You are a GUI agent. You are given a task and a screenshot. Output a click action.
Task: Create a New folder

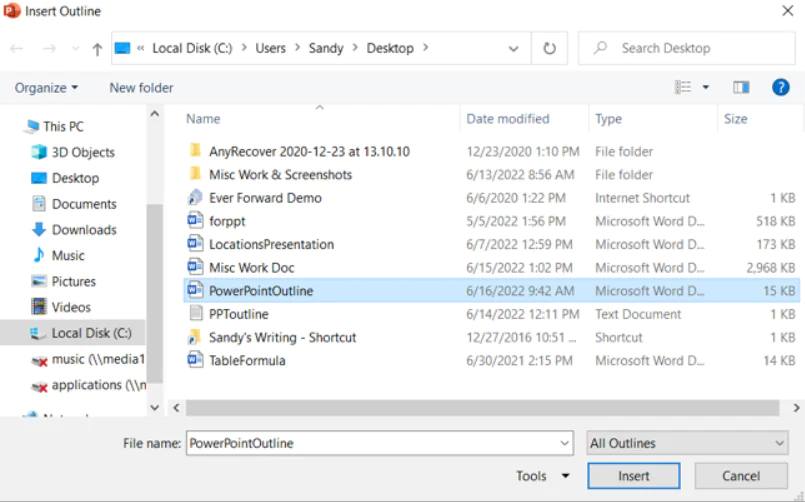(x=141, y=88)
